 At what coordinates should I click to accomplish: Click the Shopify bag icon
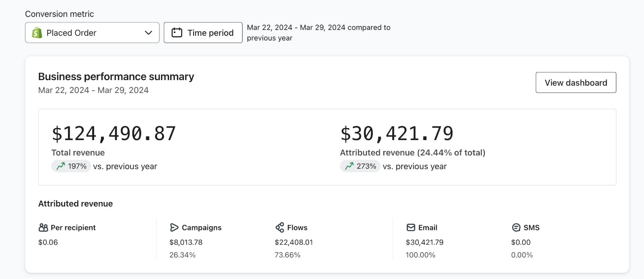(x=37, y=33)
